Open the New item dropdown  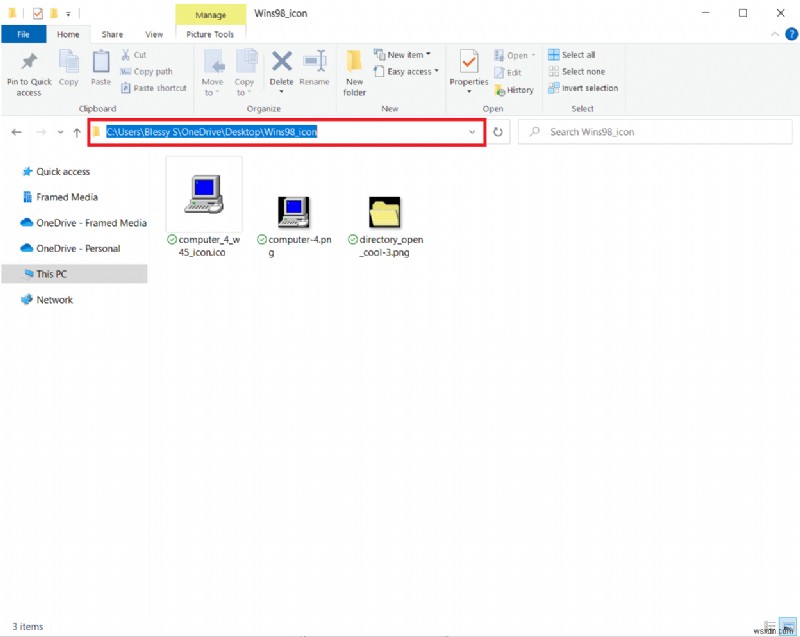402,55
